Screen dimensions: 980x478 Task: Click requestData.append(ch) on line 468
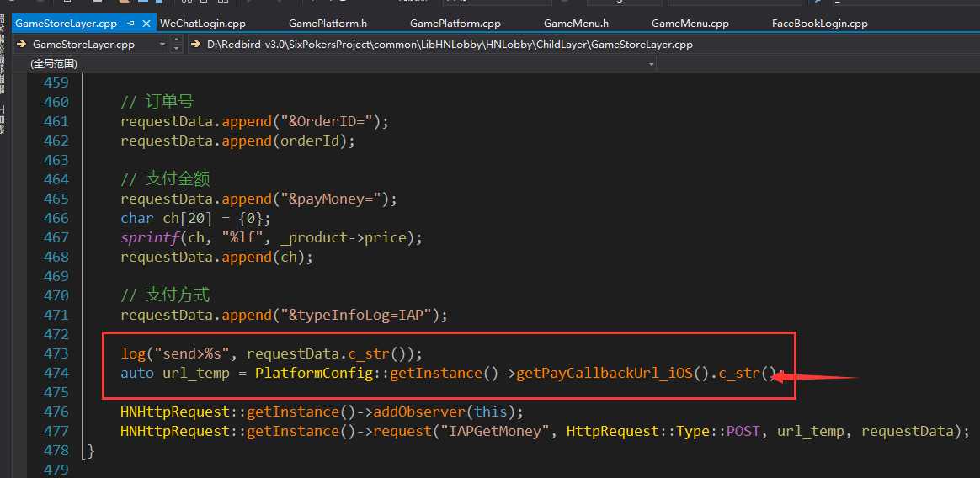[x=217, y=256]
